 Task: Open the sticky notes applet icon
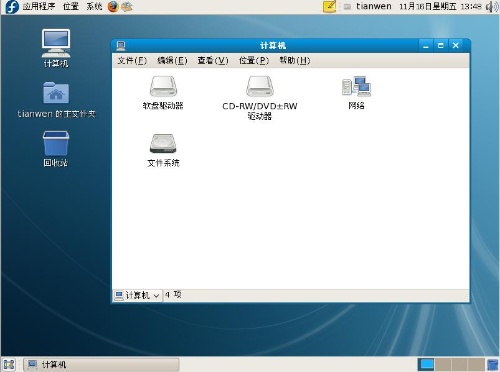(329, 6)
